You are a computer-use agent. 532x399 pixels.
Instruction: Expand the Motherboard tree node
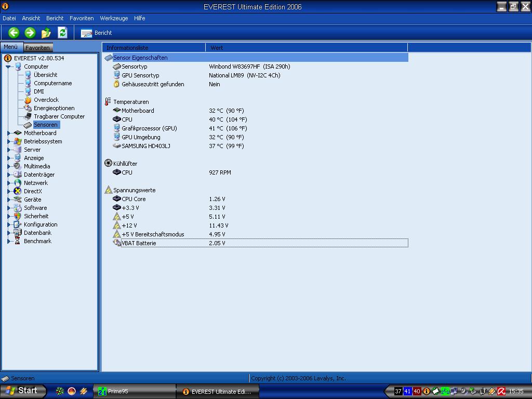[8, 133]
